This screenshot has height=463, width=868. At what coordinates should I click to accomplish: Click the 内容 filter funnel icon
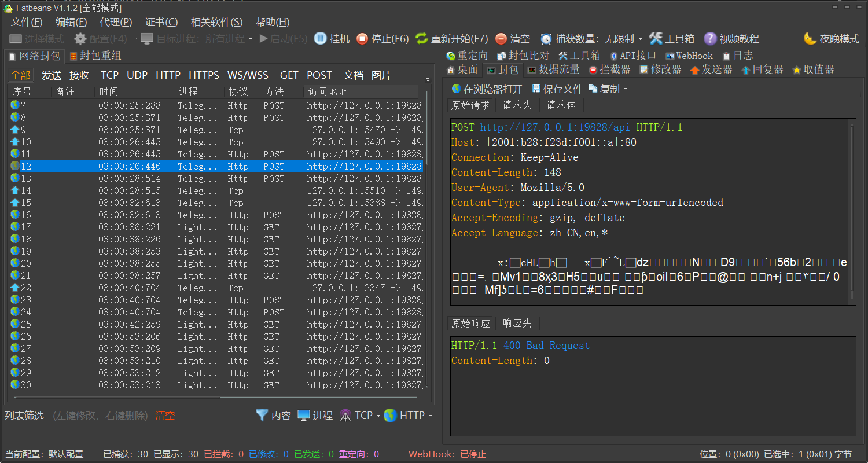click(x=262, y=415)
